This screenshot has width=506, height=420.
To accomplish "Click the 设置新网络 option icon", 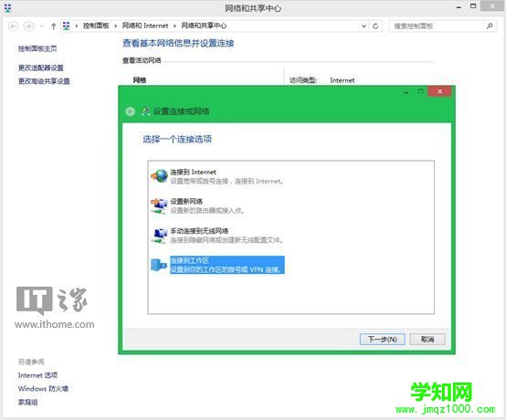I will (159, 205).
